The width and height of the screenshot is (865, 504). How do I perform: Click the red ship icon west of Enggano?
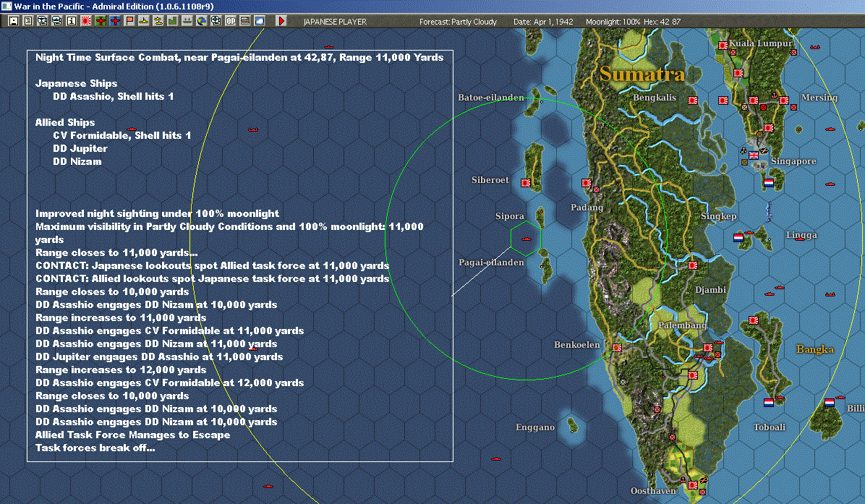[x=496, y=458]
